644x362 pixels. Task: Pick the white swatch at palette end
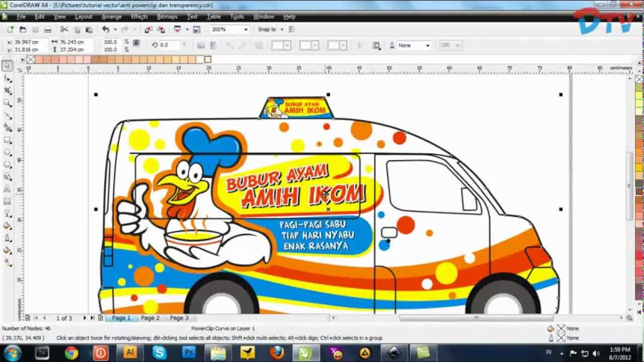coord(207,59)
